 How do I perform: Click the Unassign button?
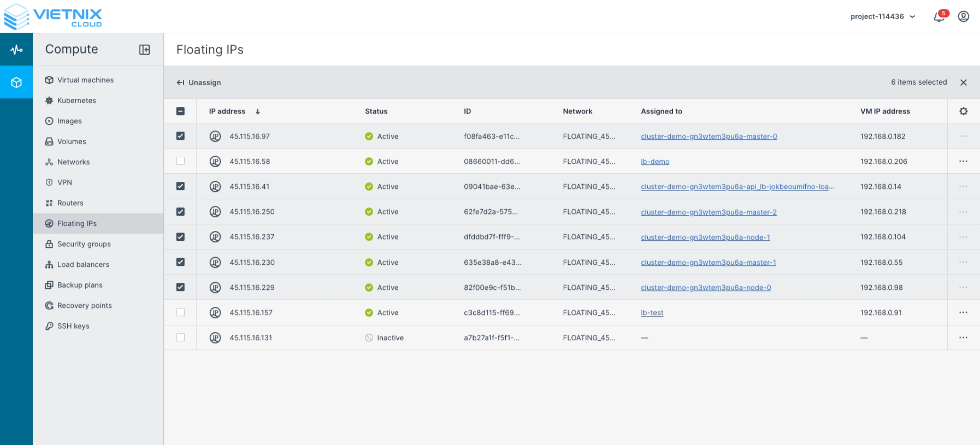tap(199, 82)
